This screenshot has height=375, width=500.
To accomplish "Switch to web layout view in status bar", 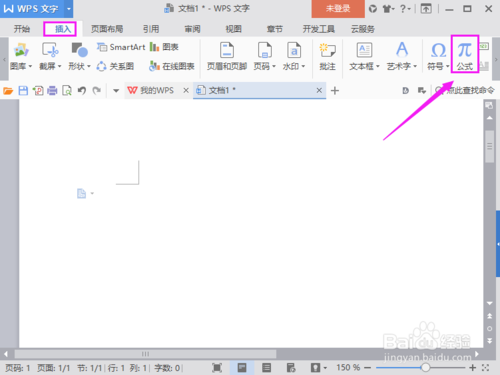I will tap(291, 368).
